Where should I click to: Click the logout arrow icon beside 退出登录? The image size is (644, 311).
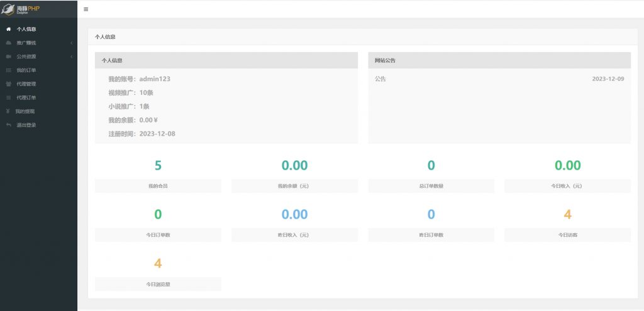(x=8, y=125)
